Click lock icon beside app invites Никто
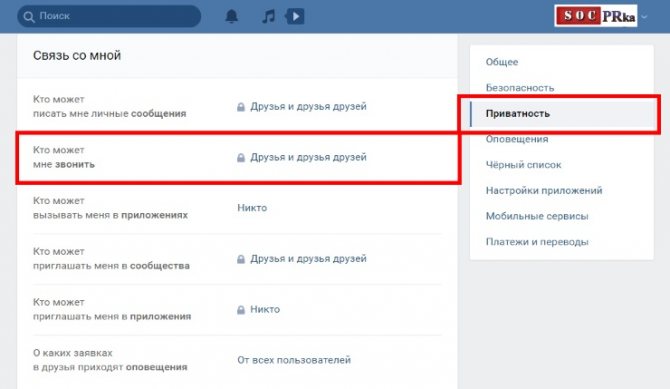 [x=241, y=309]
